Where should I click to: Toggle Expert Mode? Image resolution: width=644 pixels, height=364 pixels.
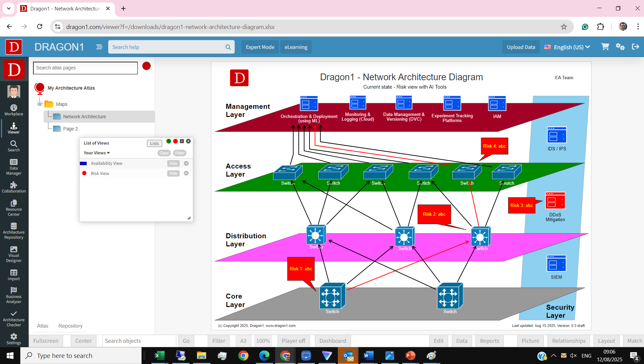click(x=260, y=47)
